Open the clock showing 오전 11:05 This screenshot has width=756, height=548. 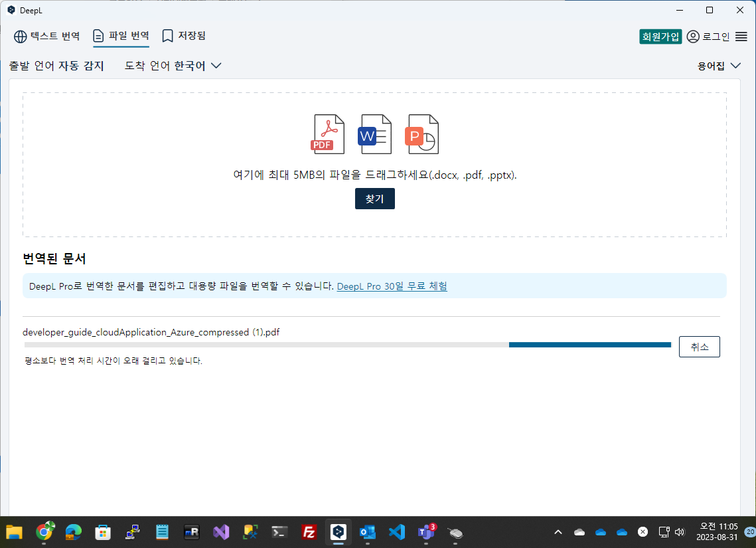click(x=718, y=531)
